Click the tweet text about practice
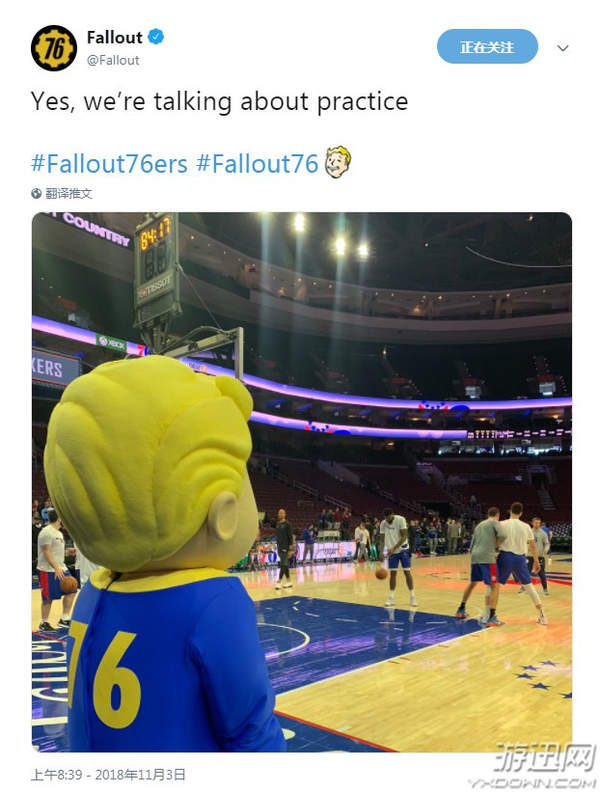600x792 pixels. click(x=219, y=101)
